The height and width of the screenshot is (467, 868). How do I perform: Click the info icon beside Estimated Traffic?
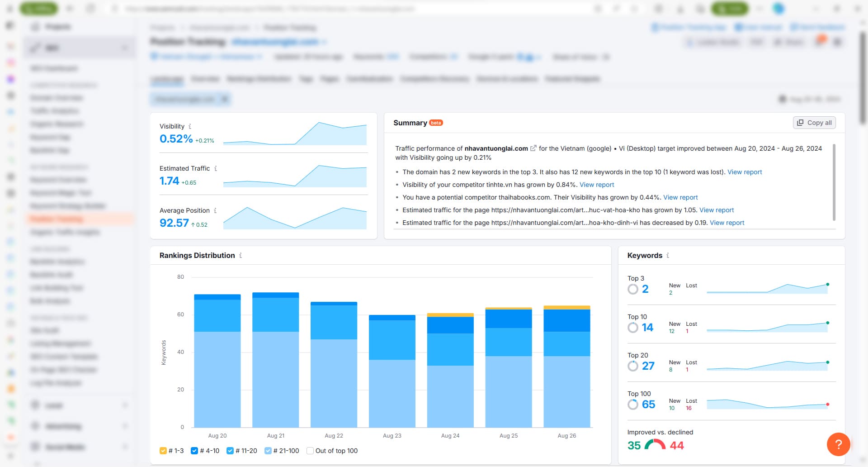[x=216, y=168]
